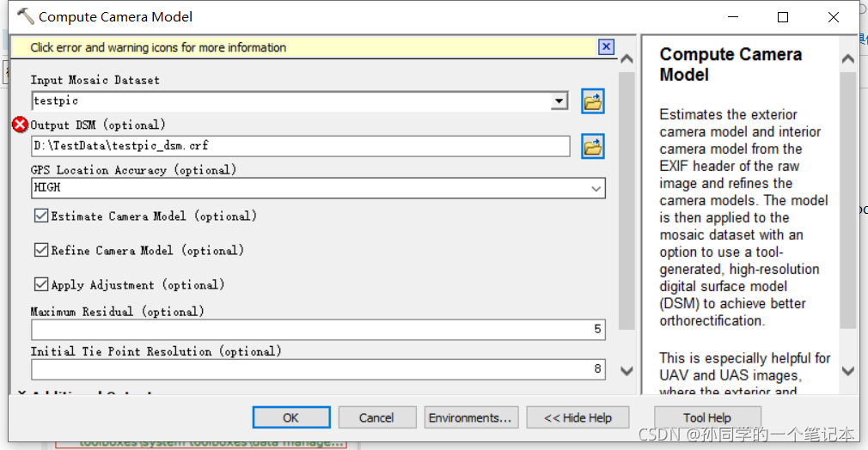Click the Hide Help button
This screenshot has height=450, width=868.
578,417
